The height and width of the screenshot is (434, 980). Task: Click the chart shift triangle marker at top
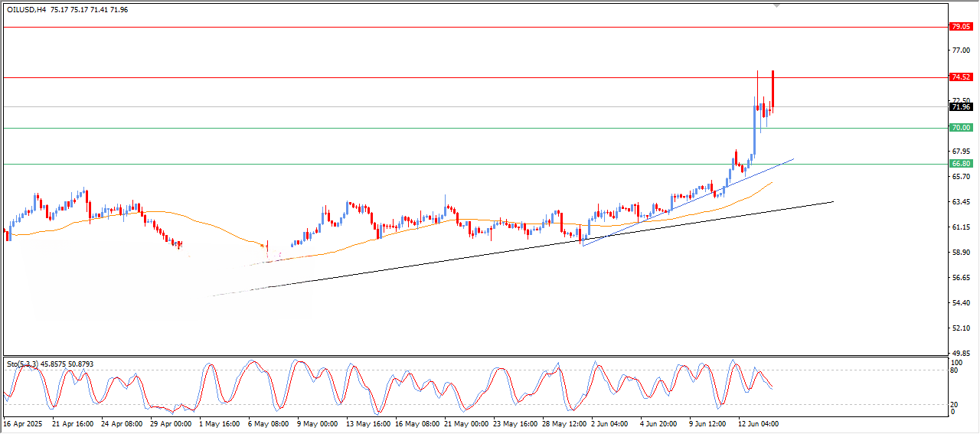(x=777, y=5)
